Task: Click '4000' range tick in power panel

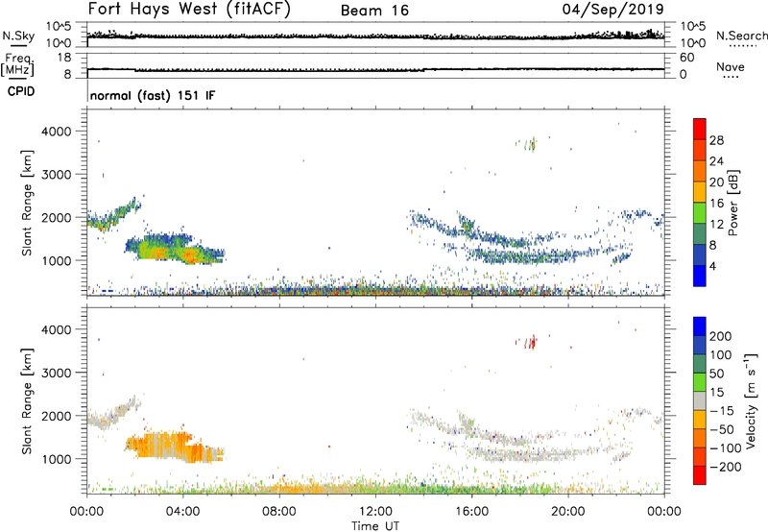Action: coord(57,132)
